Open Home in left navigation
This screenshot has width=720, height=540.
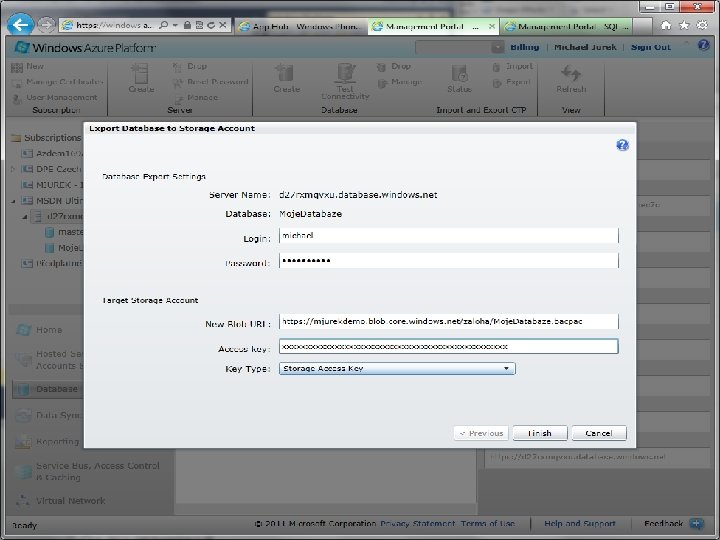point(39,330)
